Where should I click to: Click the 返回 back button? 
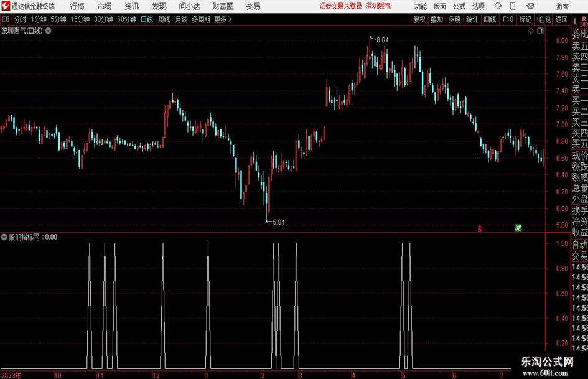coord(561,19)
